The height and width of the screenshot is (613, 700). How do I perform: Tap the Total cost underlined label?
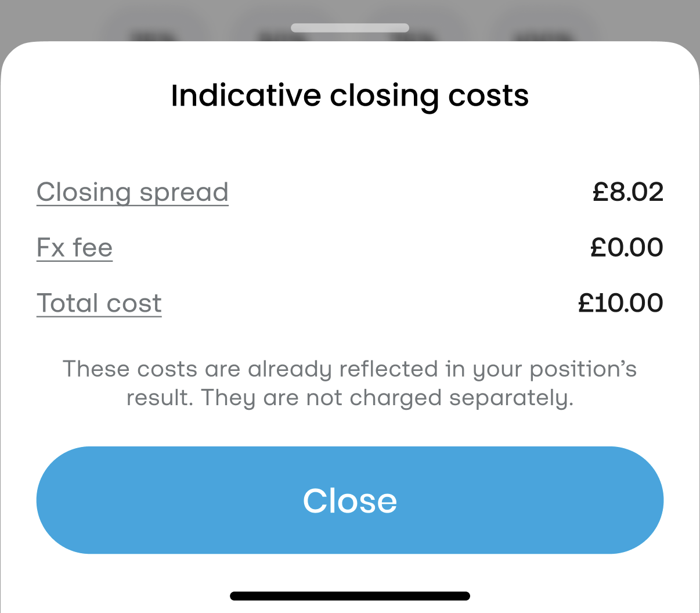point(99,304)
